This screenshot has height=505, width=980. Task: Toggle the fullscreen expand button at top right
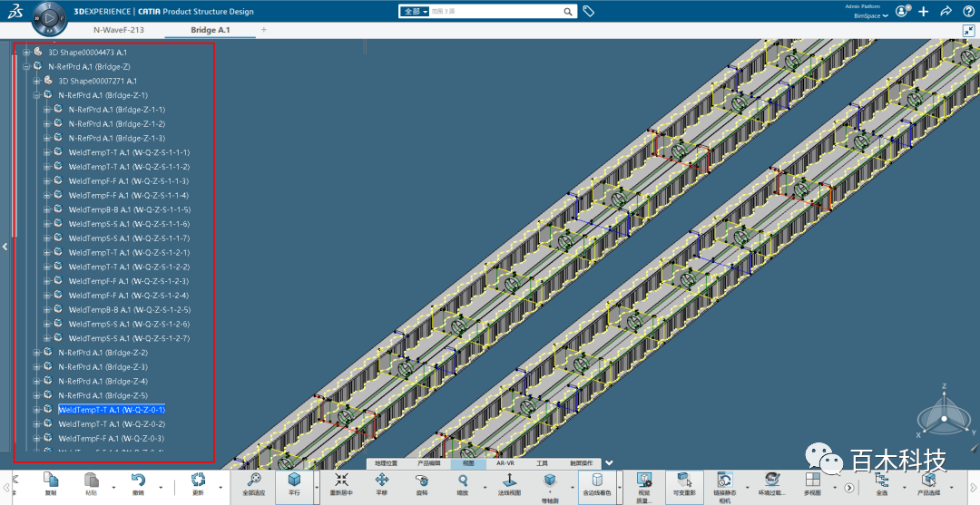(968, 30)
